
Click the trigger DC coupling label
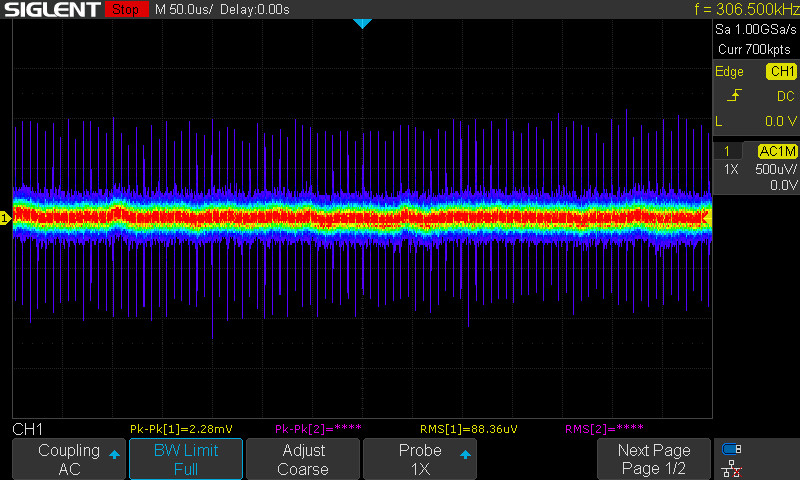pos(785,96)
